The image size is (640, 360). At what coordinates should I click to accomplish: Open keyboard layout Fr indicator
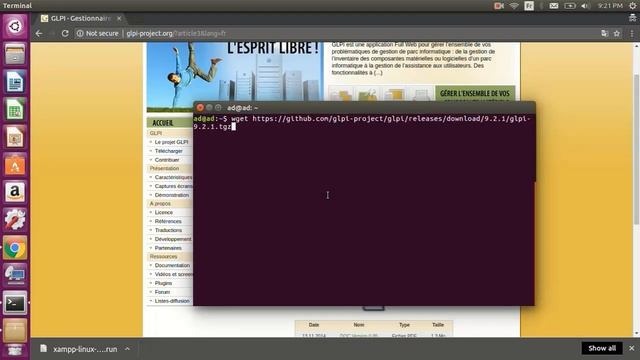pyautogui.click(x=529, y=6)
